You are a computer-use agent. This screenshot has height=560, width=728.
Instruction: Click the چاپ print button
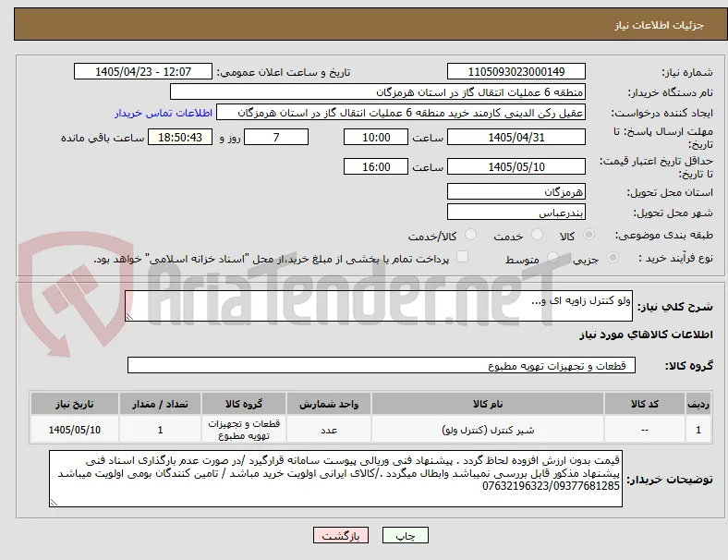pyautogui.click(x=406, y=535)
